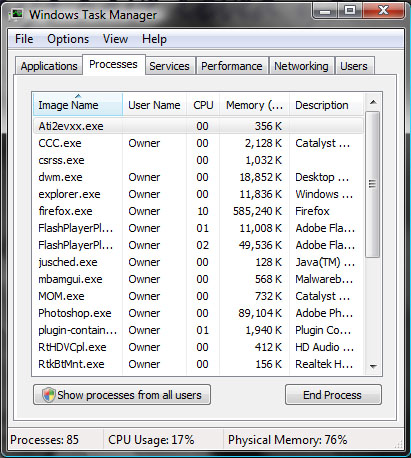Click the vertical scrollbar thumb
Viewport: 411px width, 458px height.
click(373, 184)
